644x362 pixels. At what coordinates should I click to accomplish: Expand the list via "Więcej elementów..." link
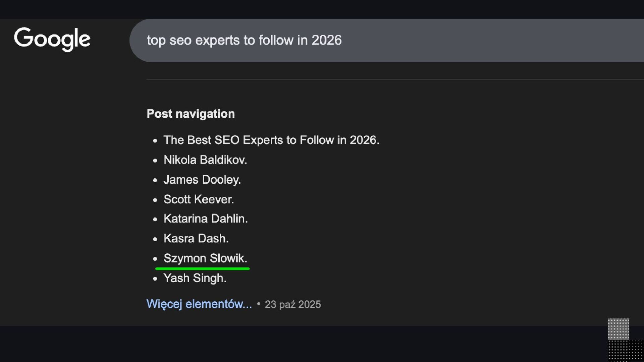tap(199, 304)
